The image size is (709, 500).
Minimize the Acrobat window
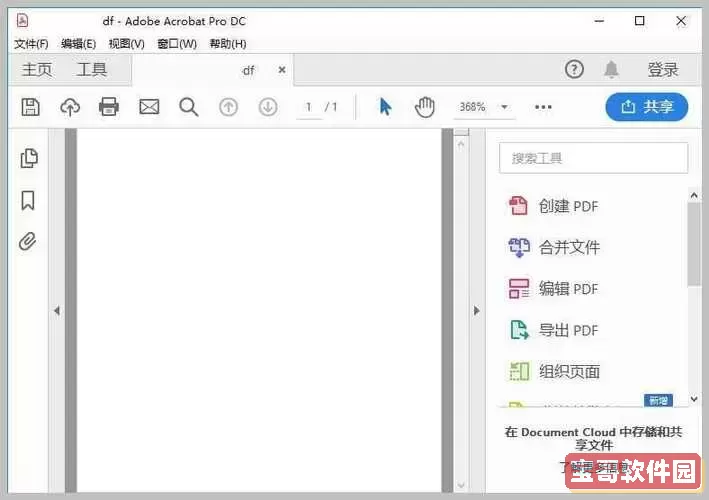[599, 21]
